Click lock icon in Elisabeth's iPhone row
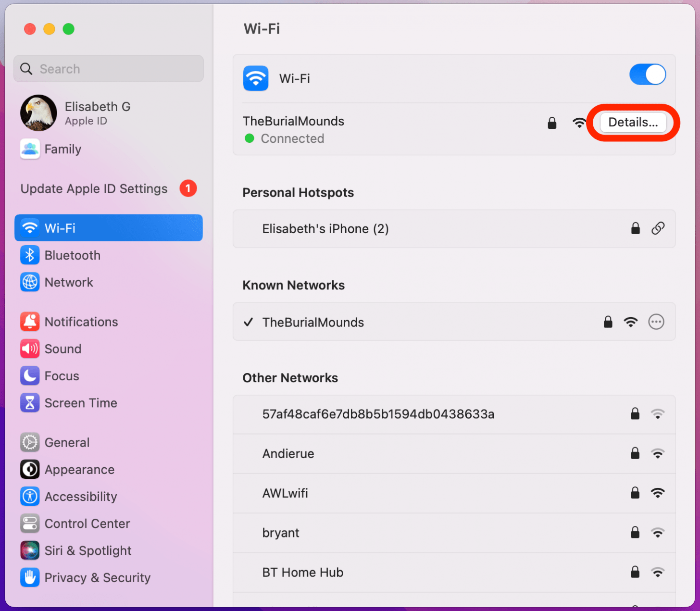Image resolution: width=700 pixels, height=611 pixels. [x=636, y=228]
